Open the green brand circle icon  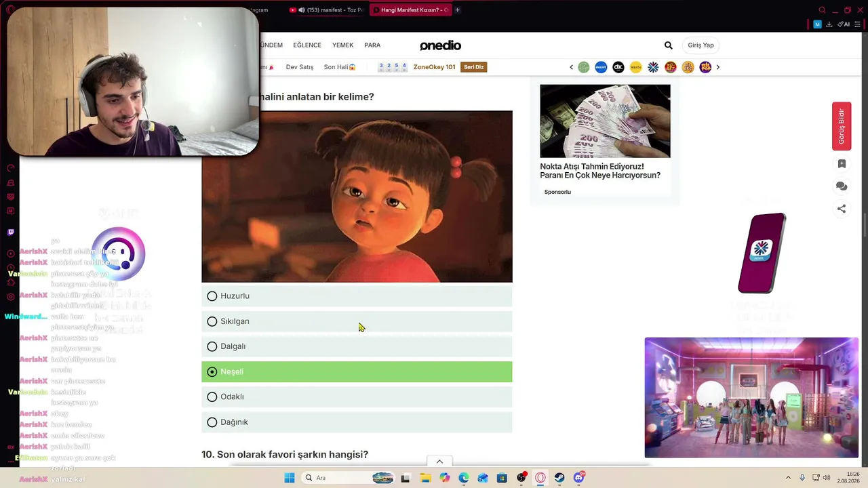(x=583, y=67)
